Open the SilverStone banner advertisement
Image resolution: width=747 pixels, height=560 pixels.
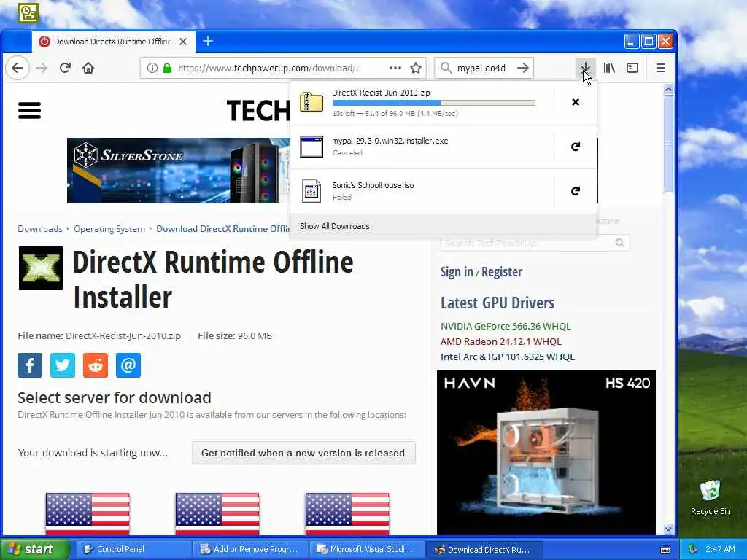[179, 171]
